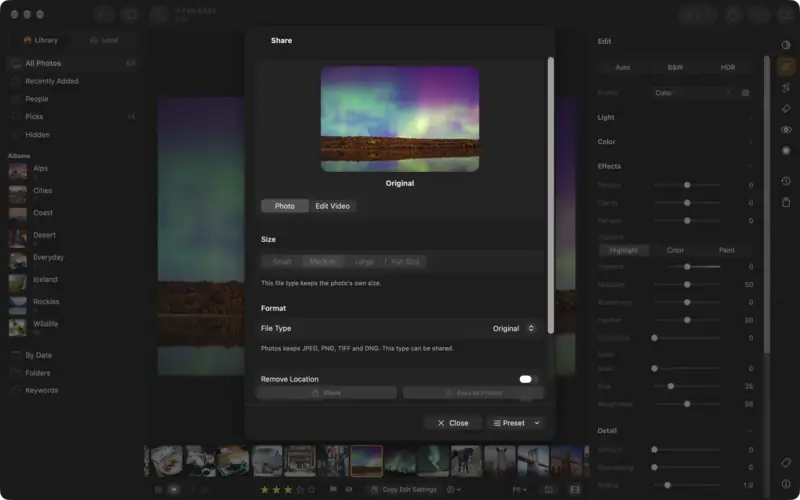Image resolution: width=800 pixels, height=500 pixels.
Task: Toggle the filmstrip icon at bottom right
Action: 575,489
